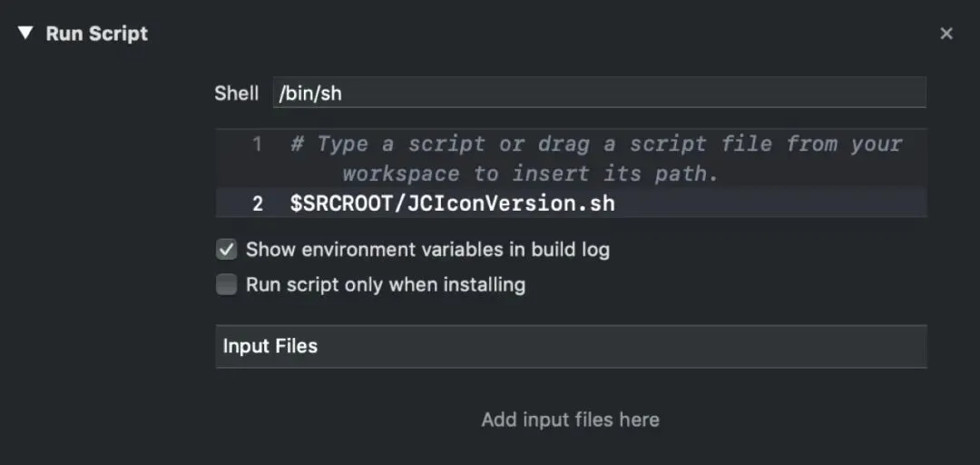Click the empty right end of the Shell field
The height and width of the screenshot is (465, 980).
click(x=817, y=93)
